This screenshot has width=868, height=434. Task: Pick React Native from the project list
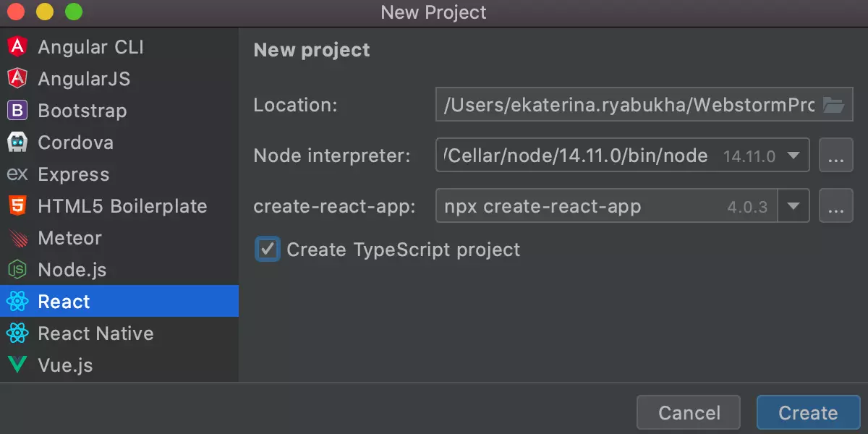(x=119, y=333)
